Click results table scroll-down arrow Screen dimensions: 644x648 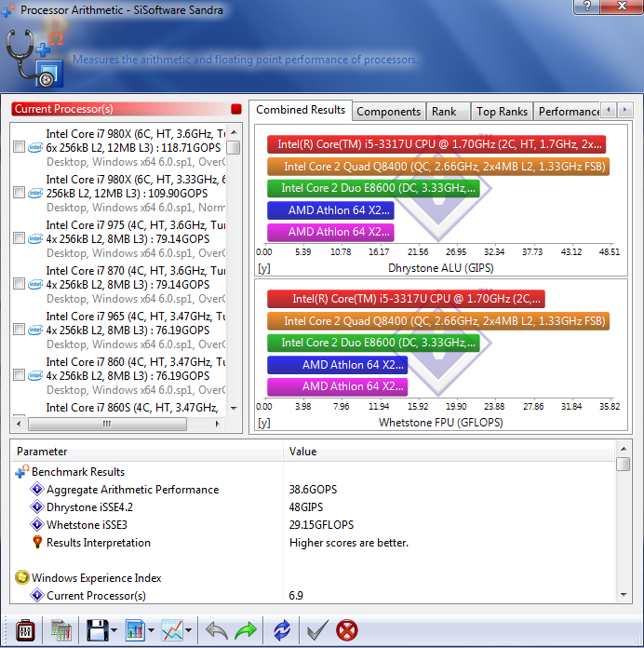pos(624,595)
